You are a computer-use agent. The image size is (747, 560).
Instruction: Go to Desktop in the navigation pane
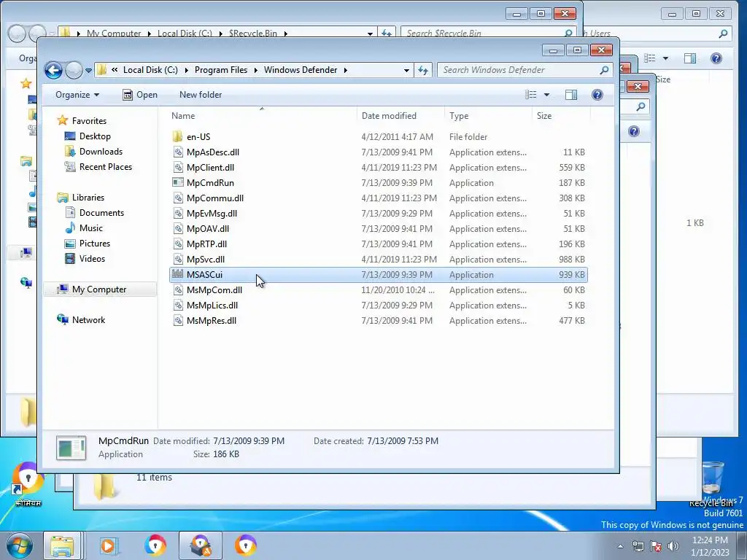tap(95, 136)
